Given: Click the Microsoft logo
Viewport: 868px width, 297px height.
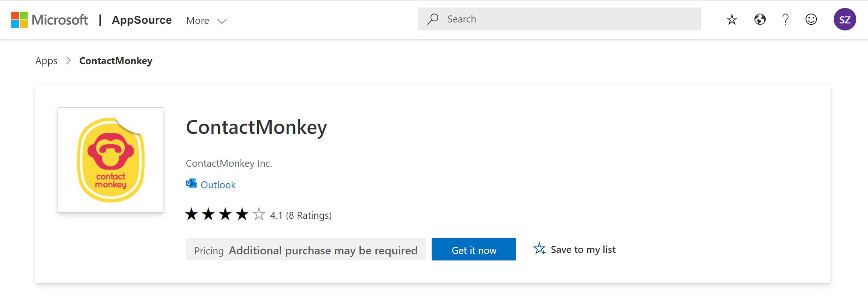Looking at the screenshot, I should pyautogui.click(x=49, y=20).
